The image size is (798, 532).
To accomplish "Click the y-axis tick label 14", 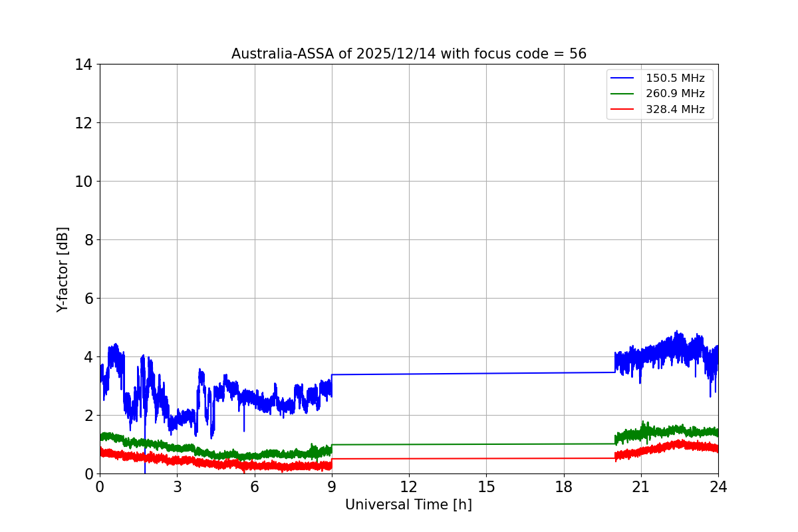I will pyautogui.click(x=83, y=65).
